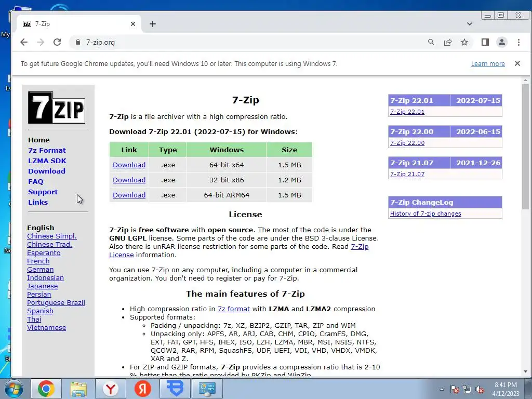
Task: Open Windows Explorer from taskbar
Action: pyautogui.click(x=78, y=389)
